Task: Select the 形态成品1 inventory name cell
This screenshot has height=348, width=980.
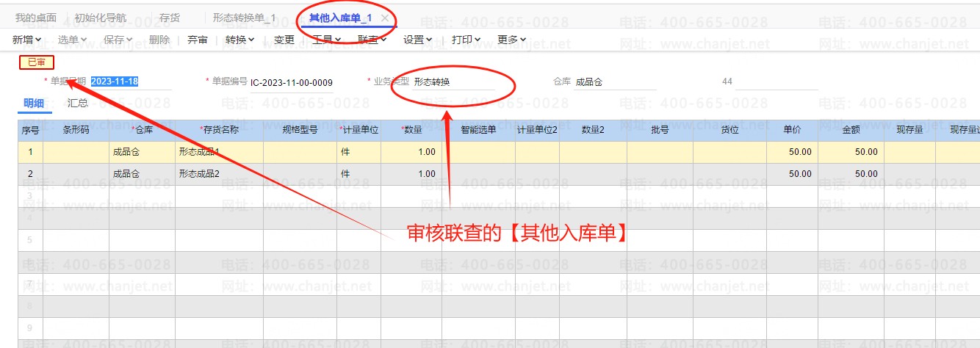Action: (219, 152)
